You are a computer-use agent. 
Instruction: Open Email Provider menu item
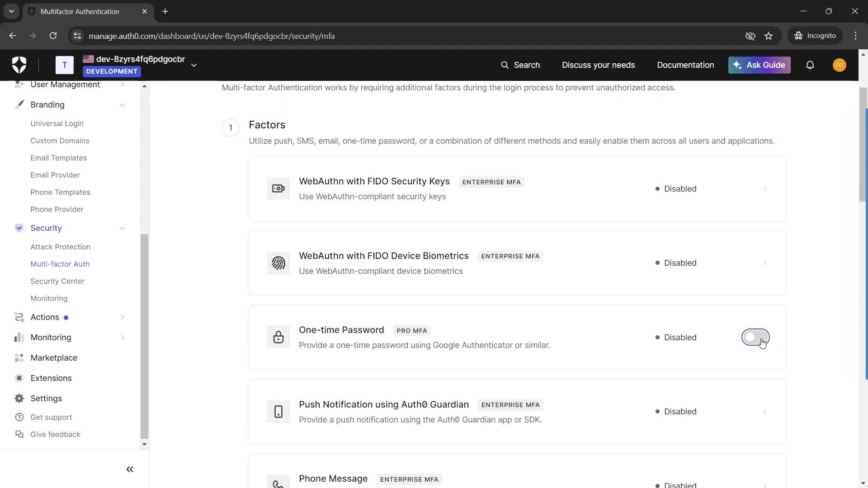pos(55,175)
